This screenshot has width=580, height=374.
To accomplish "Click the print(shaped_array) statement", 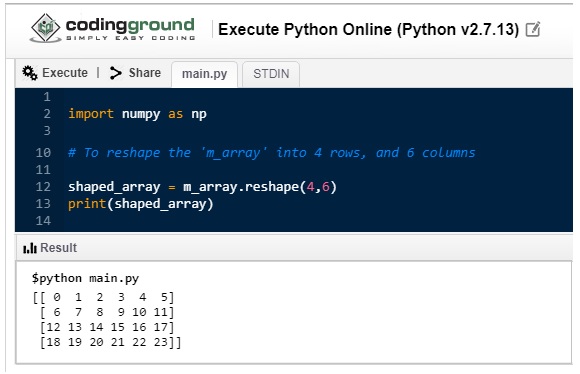I will (x=141, y=204).
